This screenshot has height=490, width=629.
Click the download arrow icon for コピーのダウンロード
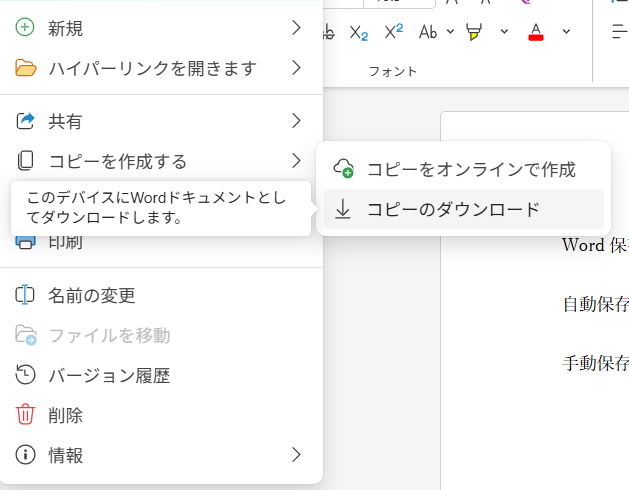[343, 209]
